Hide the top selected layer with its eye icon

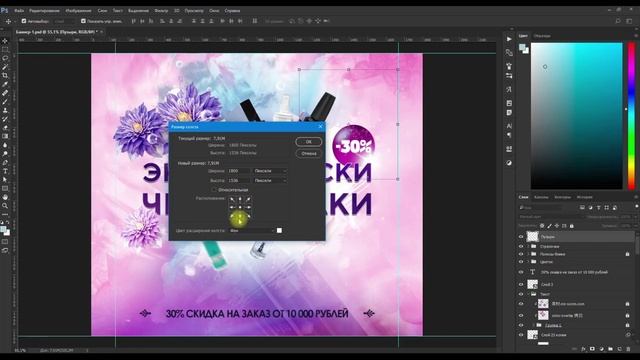tap(521, 237)
